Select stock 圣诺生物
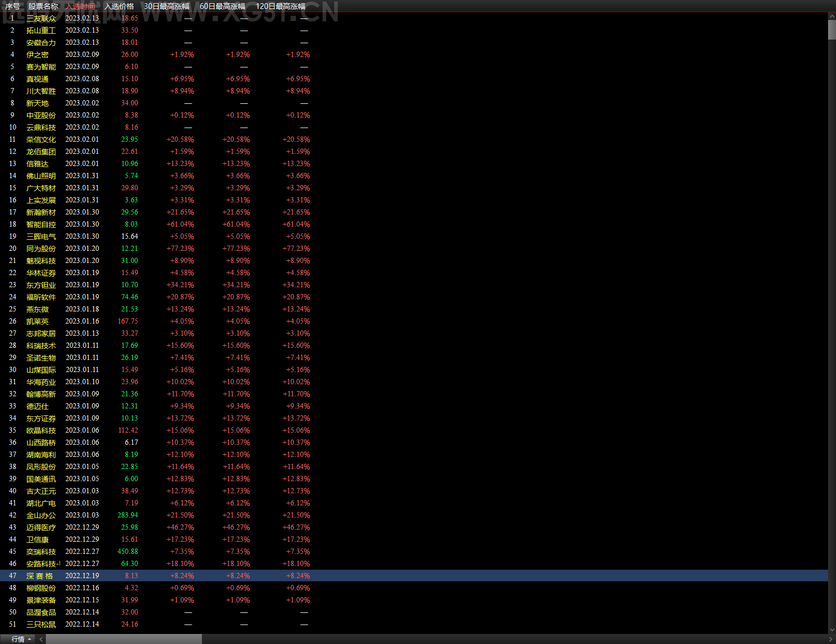This screenshot has width=836, height=644. coord(41,358)
